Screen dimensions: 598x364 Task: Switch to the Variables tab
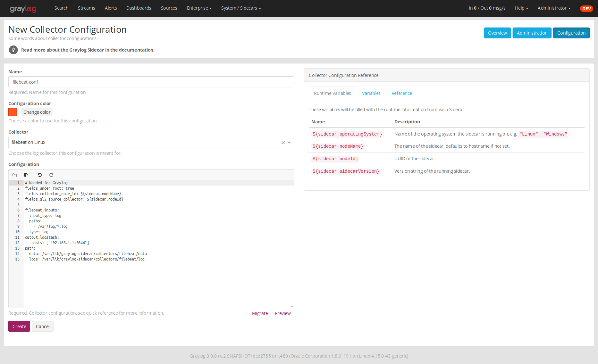click(371, 93)
